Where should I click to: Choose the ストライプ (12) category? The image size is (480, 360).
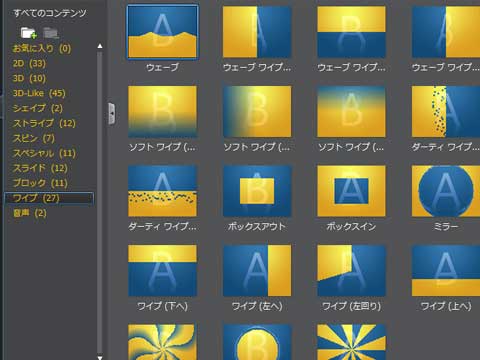(44, 123)
